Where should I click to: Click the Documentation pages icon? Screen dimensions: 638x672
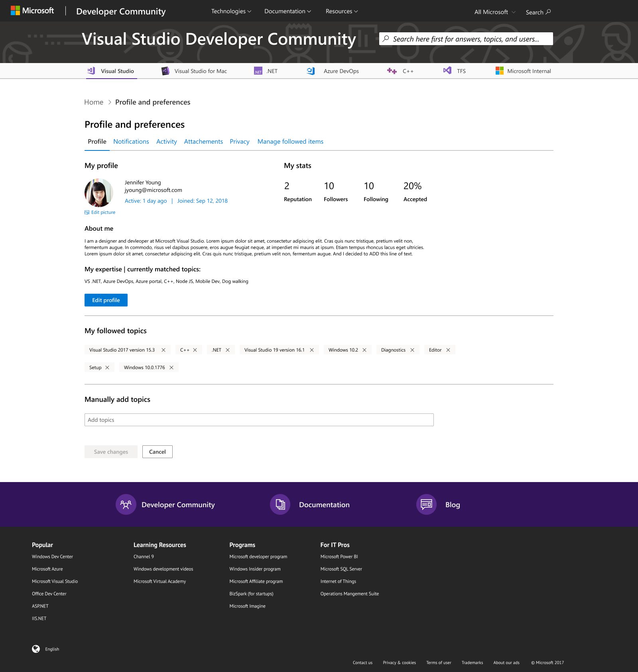point(280,504)
